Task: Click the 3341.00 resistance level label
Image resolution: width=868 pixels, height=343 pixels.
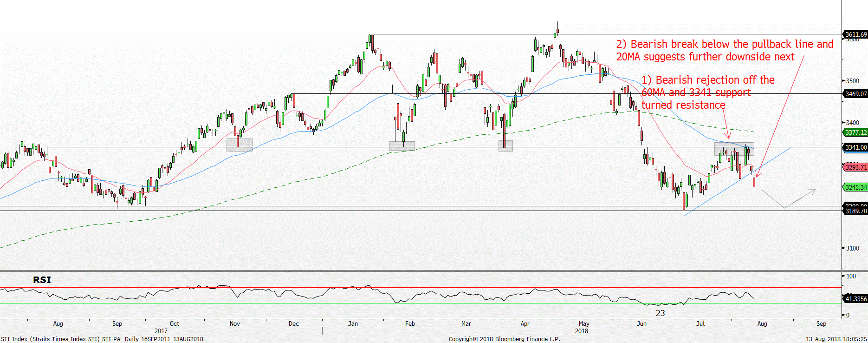Action: click(x=855, y=147)
